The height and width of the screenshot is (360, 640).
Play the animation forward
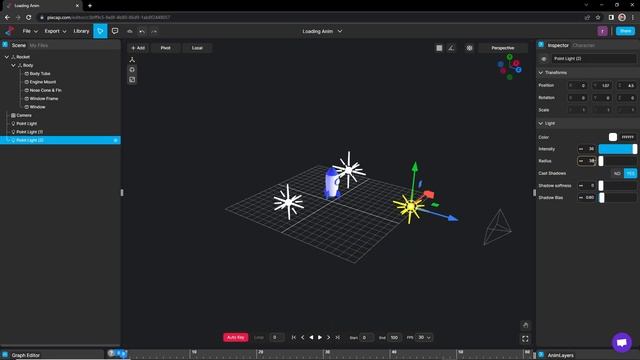click(x=320, y=338)
